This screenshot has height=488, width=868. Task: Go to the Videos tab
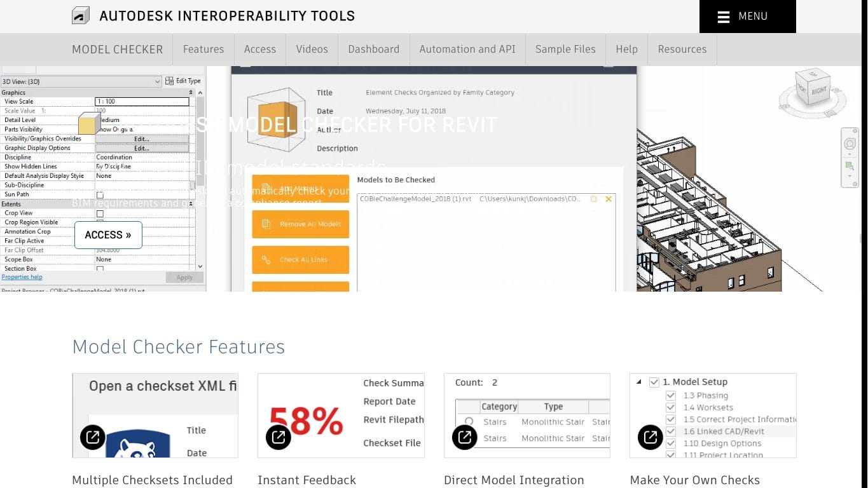click(x=312, y=49)
